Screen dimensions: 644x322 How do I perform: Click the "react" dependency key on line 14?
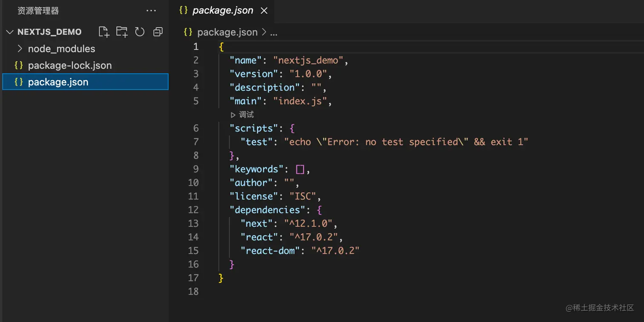[259, 237]
